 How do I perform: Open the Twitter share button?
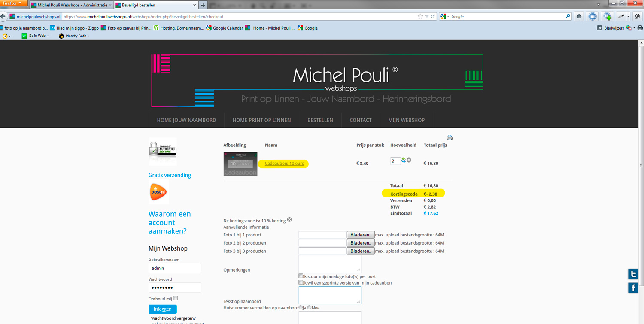coord(633,274)
